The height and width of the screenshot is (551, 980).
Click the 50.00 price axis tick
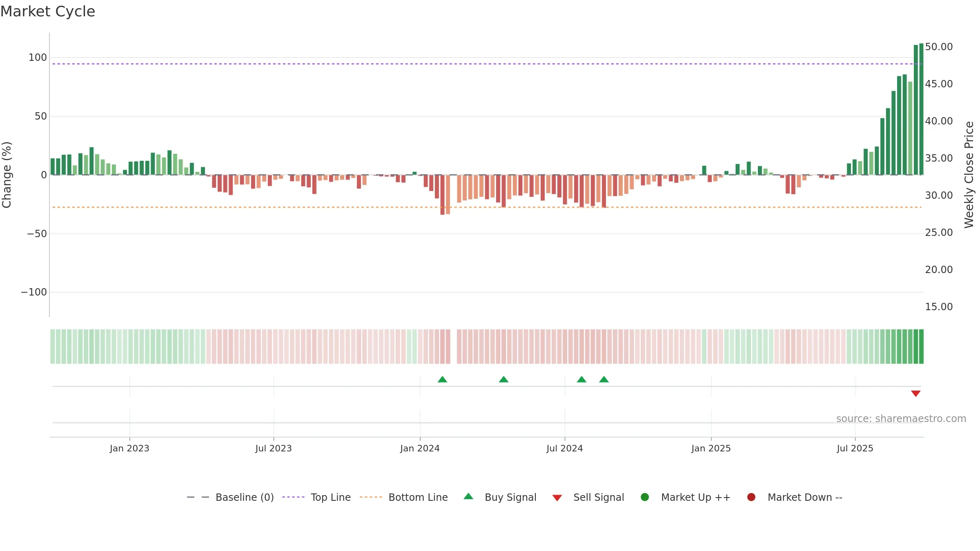pos(939,47)
